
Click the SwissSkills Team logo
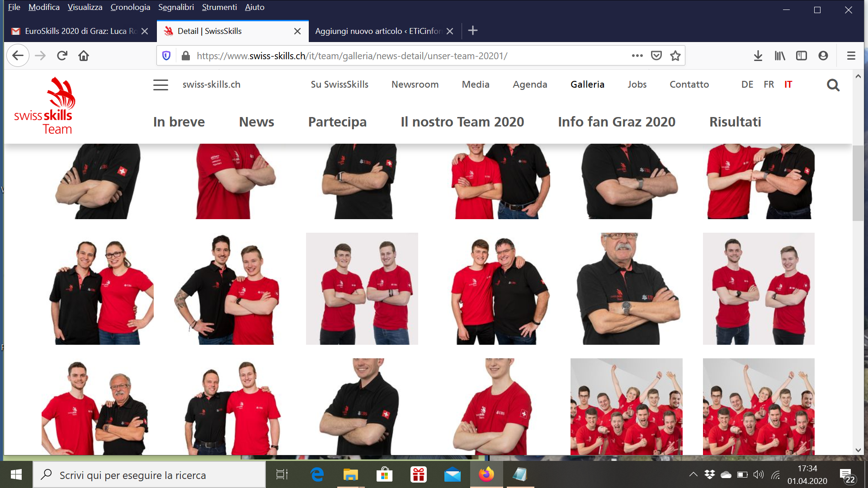tap(44, 106)
